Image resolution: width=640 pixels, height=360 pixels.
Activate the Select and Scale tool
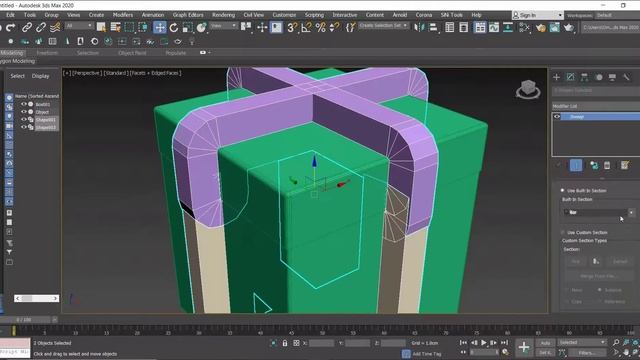click(188, 27)
